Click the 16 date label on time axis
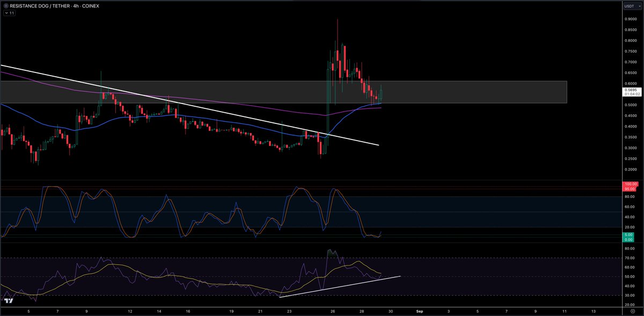 188,311
